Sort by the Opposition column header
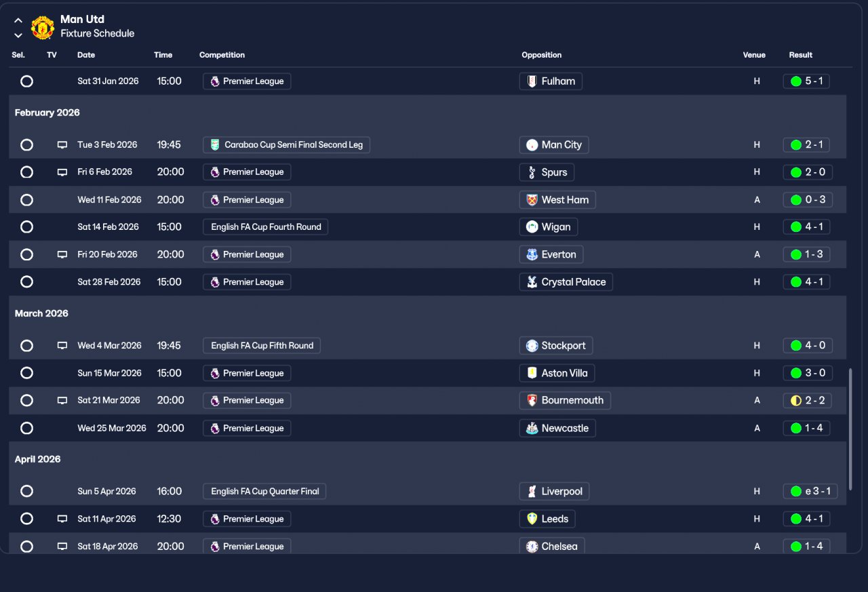Screen dimensions: 868x592 (541, 55)
